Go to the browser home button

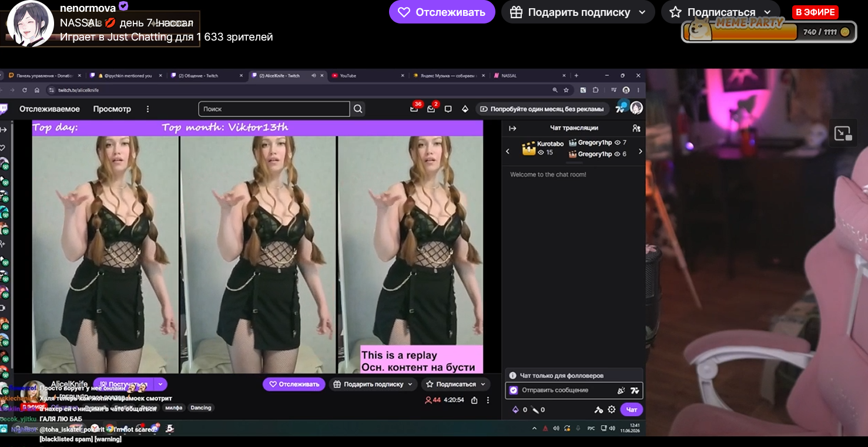37,90
